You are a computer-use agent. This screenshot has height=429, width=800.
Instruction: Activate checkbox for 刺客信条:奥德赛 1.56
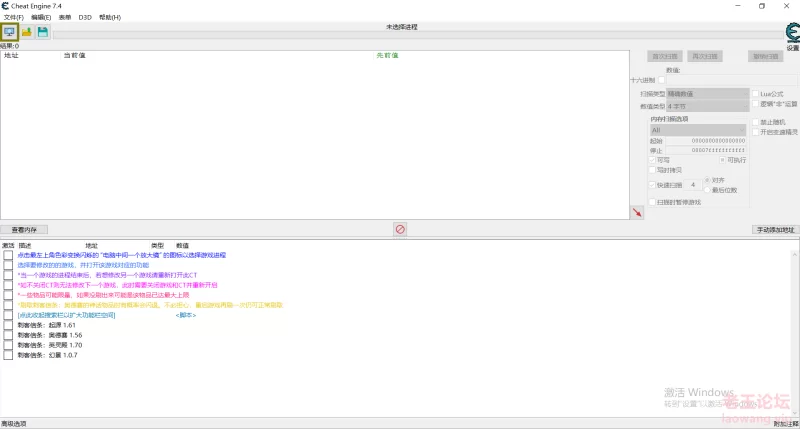coord(8,335)
